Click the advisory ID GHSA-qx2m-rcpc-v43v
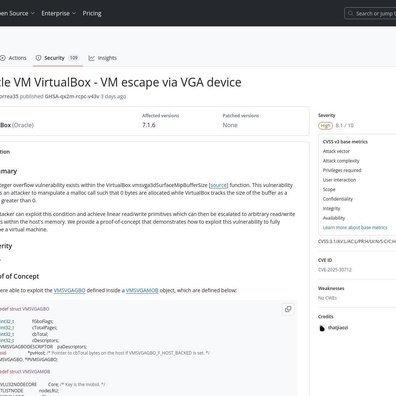 (72, 96)
